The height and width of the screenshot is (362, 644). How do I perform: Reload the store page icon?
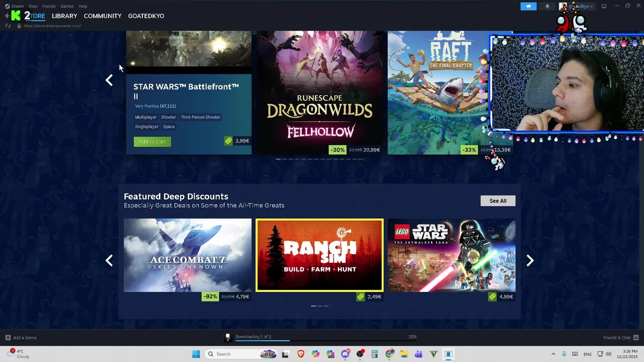[x=9, y=26]
